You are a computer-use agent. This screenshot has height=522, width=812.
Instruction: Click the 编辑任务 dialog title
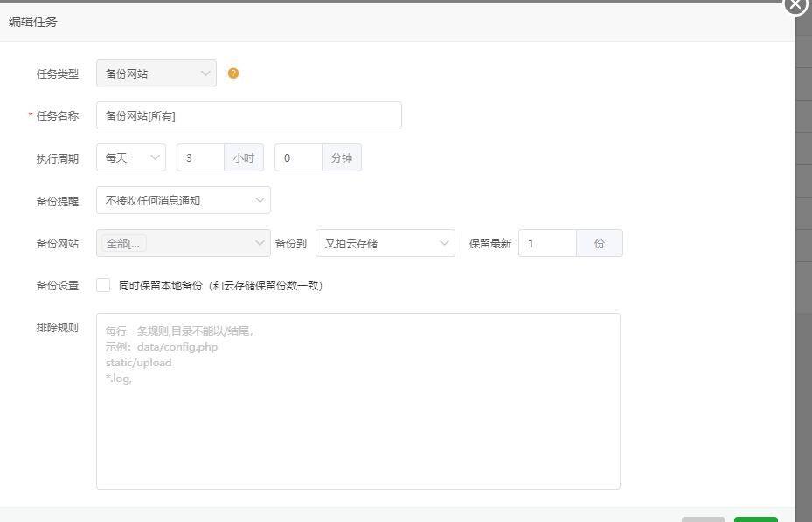coord(32,22)
